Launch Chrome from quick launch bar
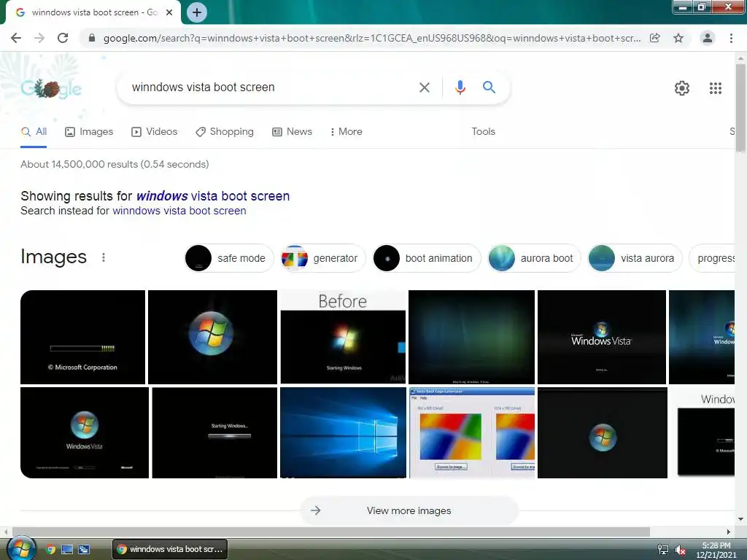Screen dimensions: 747x560 pos(50,549)
